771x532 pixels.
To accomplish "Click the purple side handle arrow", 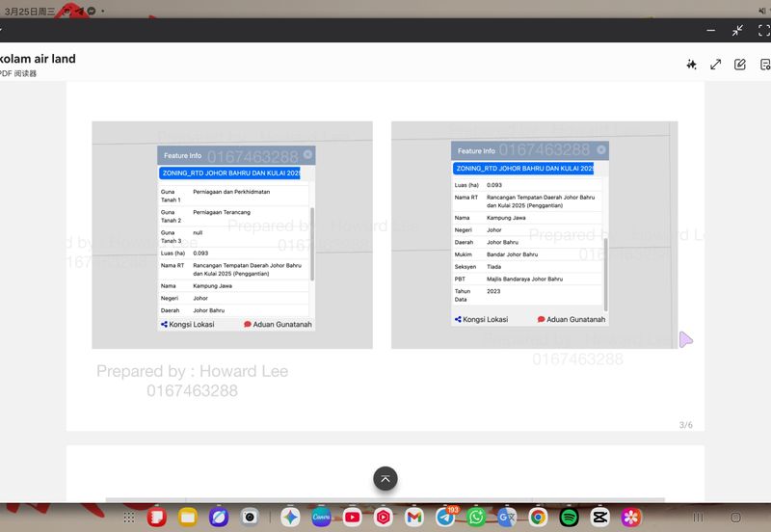I will (685, 339).
